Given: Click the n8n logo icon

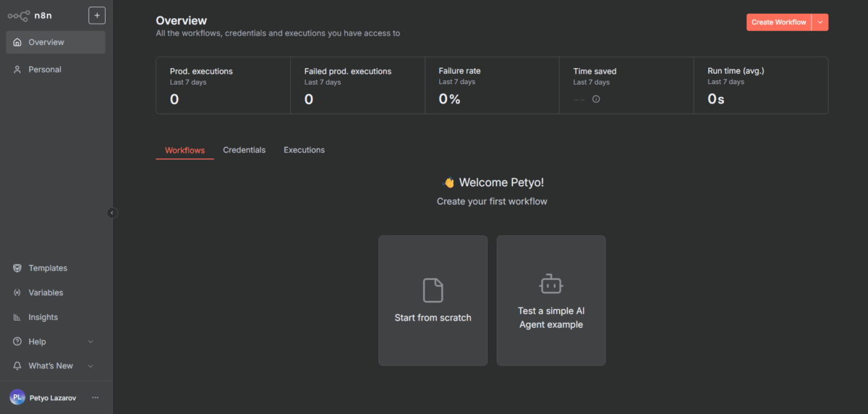Looking at the screenshot, I should point(18,15).
